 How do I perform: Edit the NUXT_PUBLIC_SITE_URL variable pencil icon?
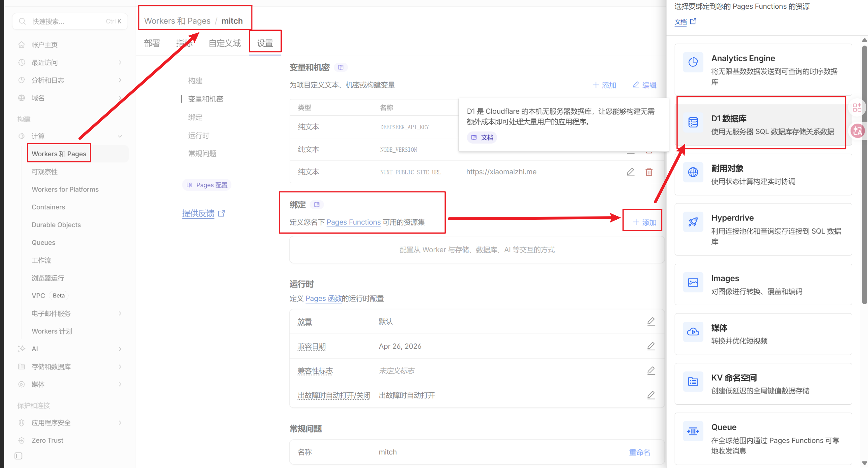[x=630, y=172]
